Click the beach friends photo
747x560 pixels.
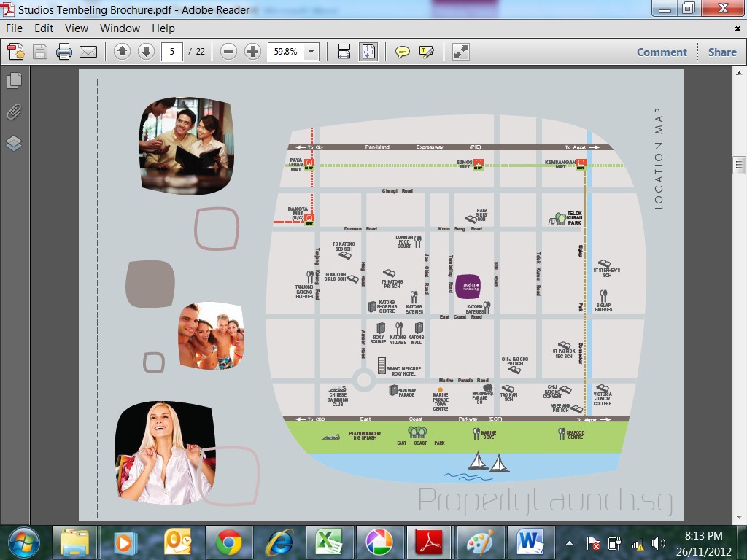(211, 336)
